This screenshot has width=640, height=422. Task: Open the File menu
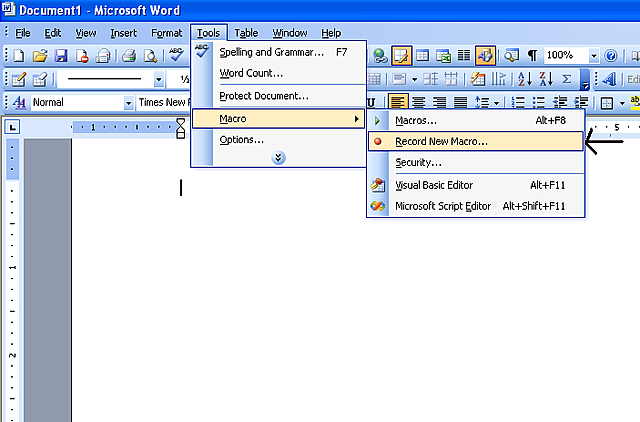(x=23, y=33)
